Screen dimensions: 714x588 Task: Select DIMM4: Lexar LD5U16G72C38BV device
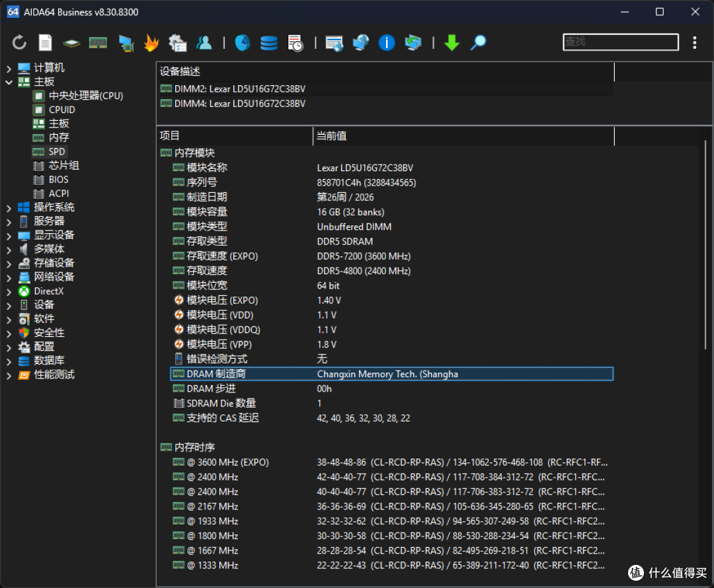click(385, 103)
